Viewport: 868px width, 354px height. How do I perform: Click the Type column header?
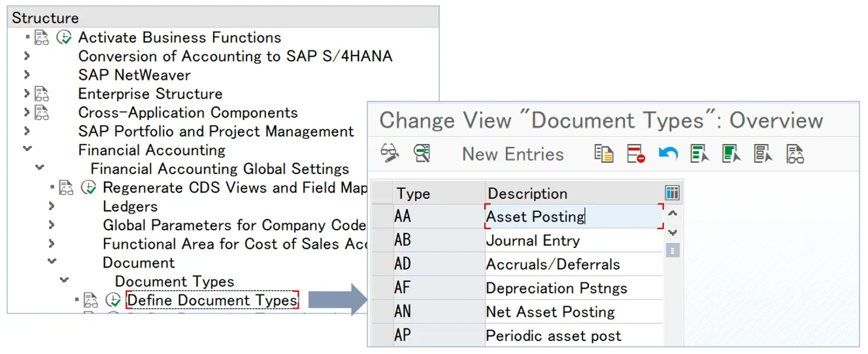(x=439, y=193)
